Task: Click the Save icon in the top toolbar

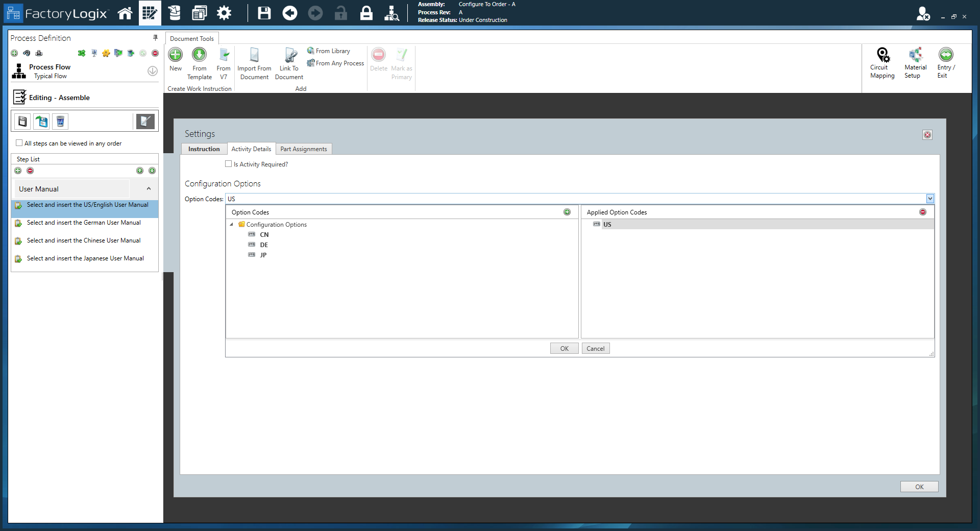Action: pos(264,13)
